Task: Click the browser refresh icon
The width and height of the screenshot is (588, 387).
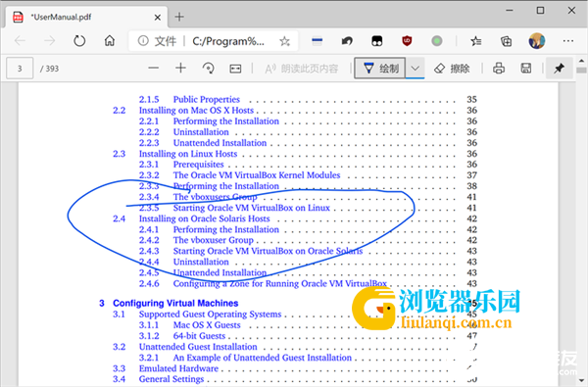Action: [x=79, y=41]
